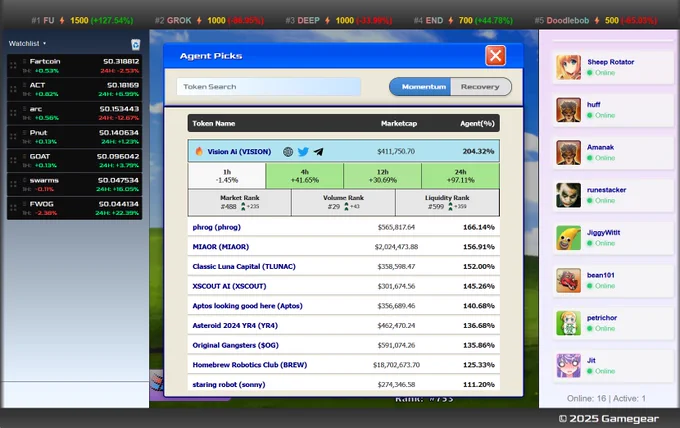Grab the drag handle on swarms row

13,184
